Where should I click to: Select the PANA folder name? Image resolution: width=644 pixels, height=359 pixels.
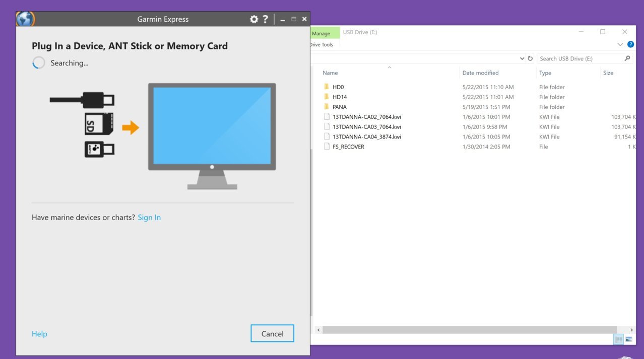[340, 107]
